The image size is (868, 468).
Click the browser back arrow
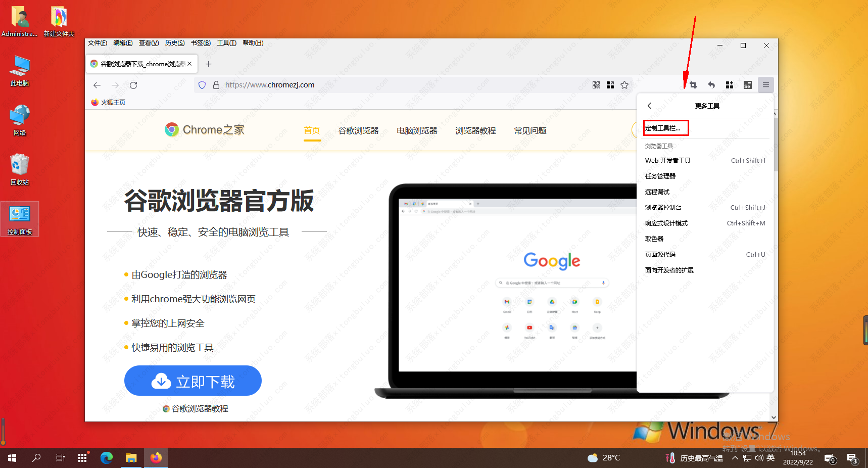[x=97, y=85]
